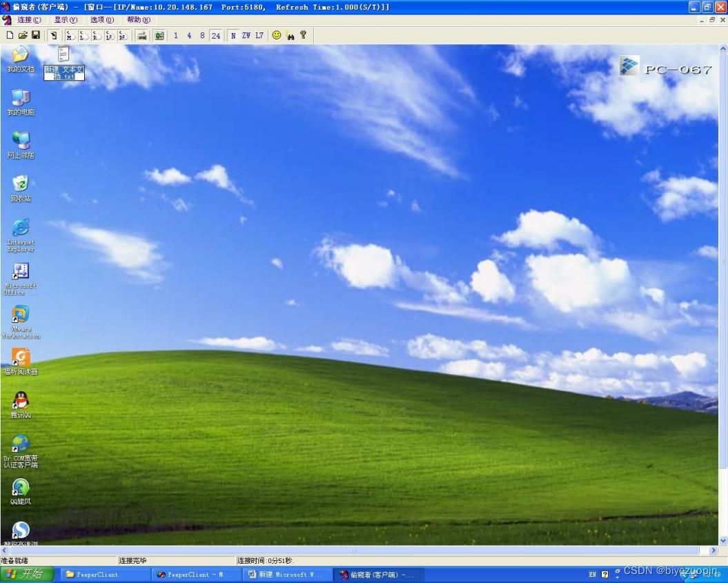728x583 pixels.
Task: Select the 新建 文本文档.txt file icon
Action: tap(64, 63)
